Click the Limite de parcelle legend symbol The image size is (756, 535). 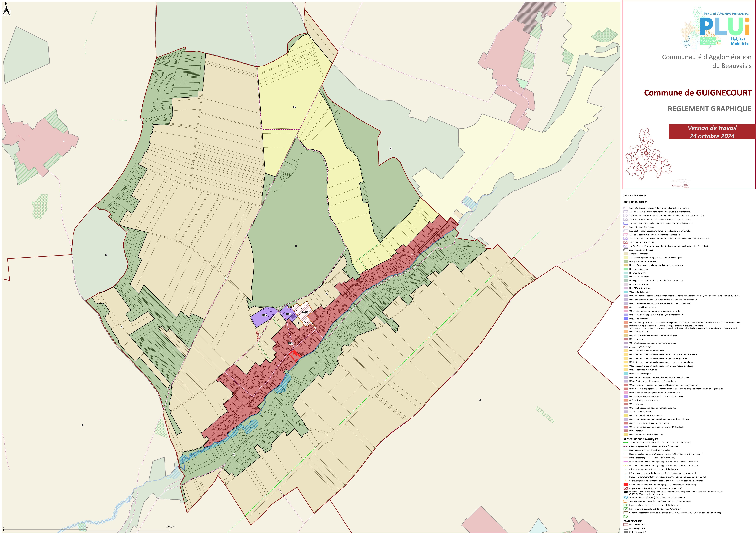[626, 528]
